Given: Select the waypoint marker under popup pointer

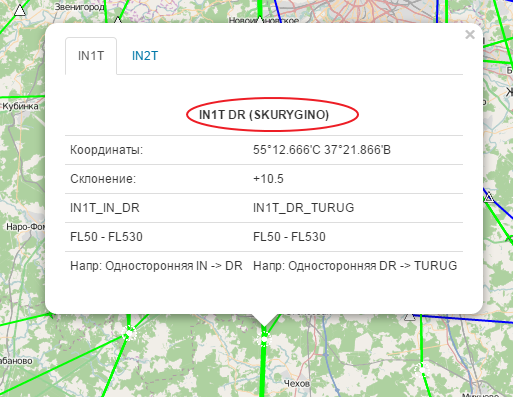Looking at the screenshot, I should pos(264,339).
